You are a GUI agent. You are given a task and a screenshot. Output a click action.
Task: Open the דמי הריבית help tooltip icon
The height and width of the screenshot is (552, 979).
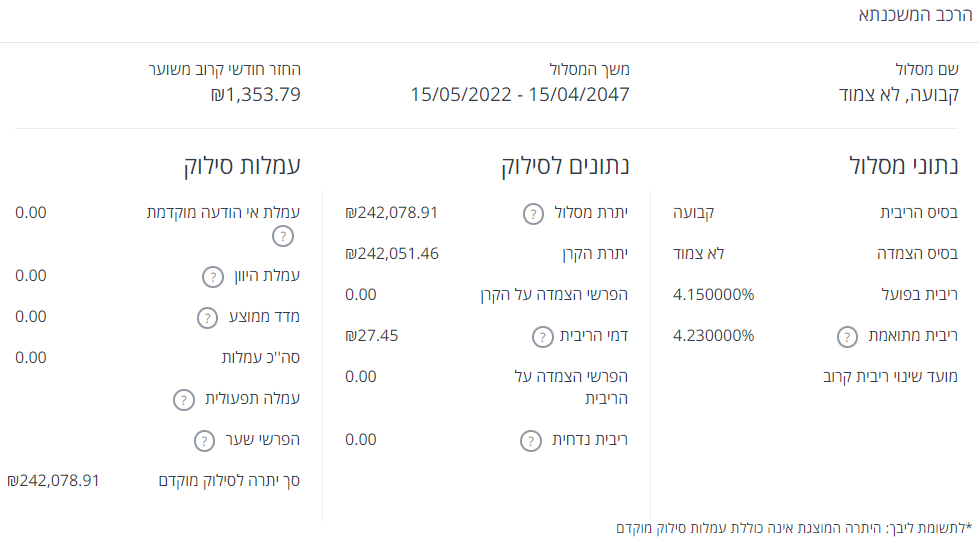point(542,336)
